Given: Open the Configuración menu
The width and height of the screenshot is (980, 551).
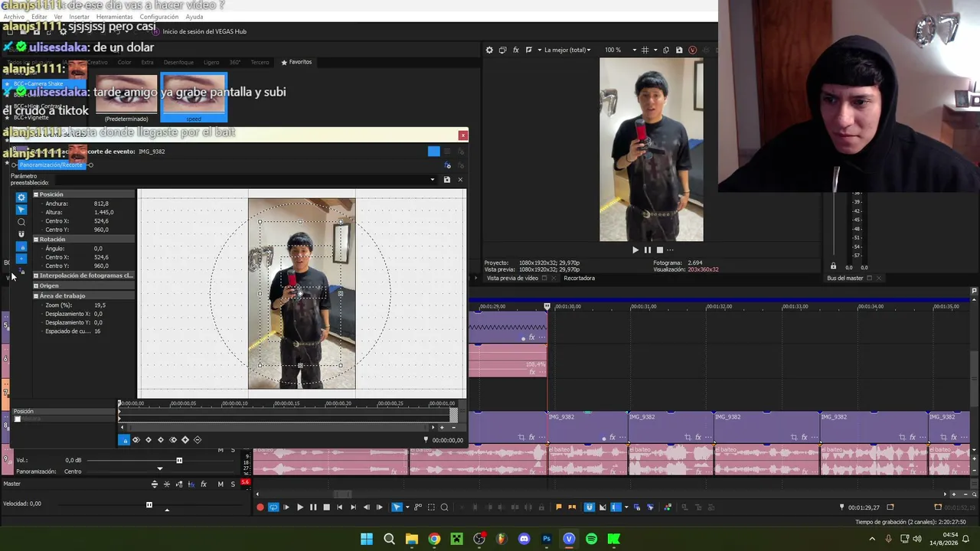Looking at the screenshot, I should pos(159,17).
